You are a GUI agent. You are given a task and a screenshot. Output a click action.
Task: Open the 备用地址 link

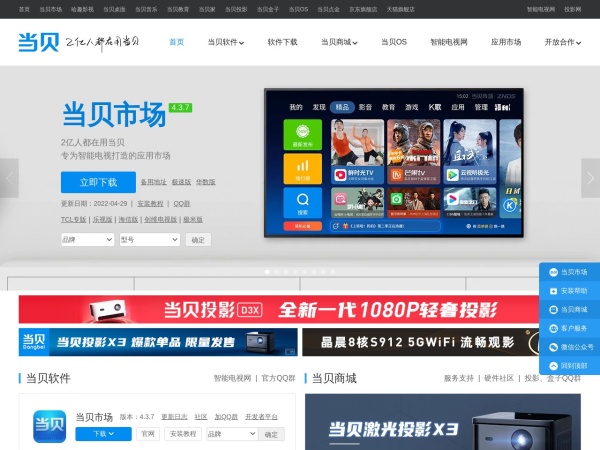pyautogui.click(x=153, y=182)
